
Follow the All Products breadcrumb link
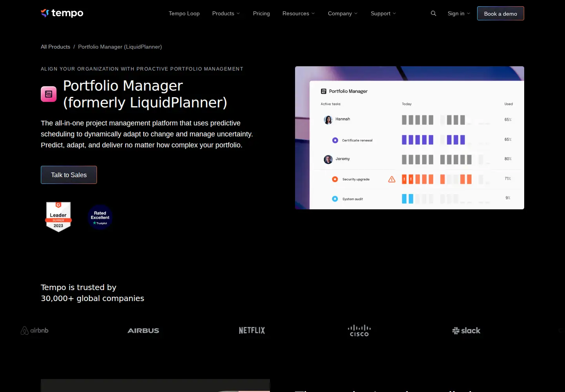click(55, 47)
